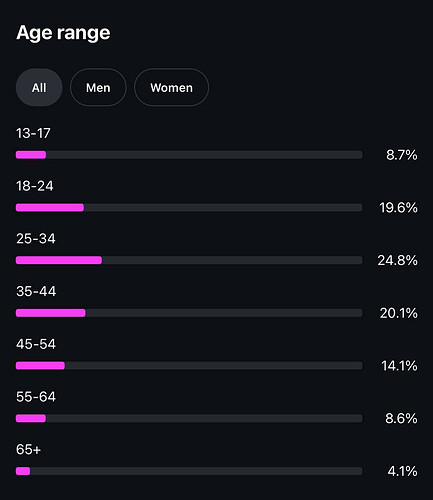Click the 55-64 pink progress bar
Screen dimensions: 433x500
[x=31, y=418]
